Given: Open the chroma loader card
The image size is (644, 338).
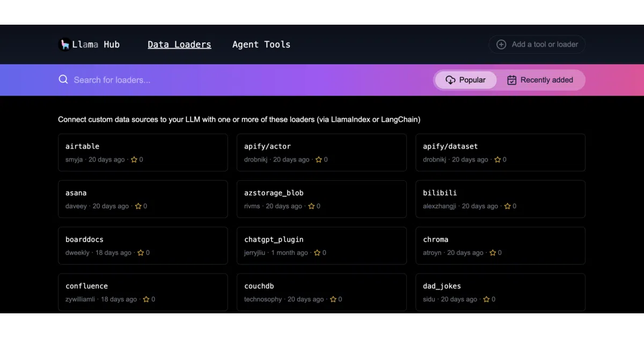Looking at the screenshot, I should coord(500,246).
